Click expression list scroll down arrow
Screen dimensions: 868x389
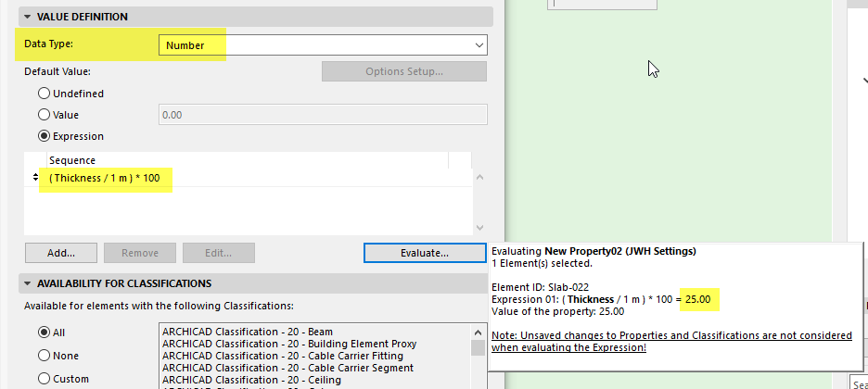coord(480,227)
